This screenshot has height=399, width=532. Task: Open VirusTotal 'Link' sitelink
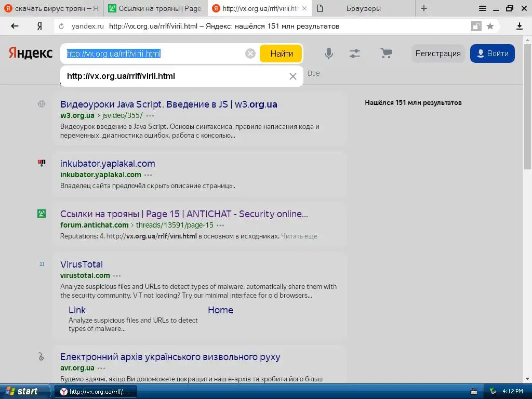[x=77, y=310]
